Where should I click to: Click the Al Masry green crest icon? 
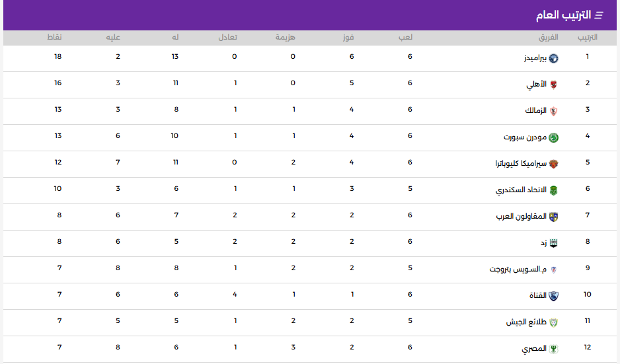point(554,349)
